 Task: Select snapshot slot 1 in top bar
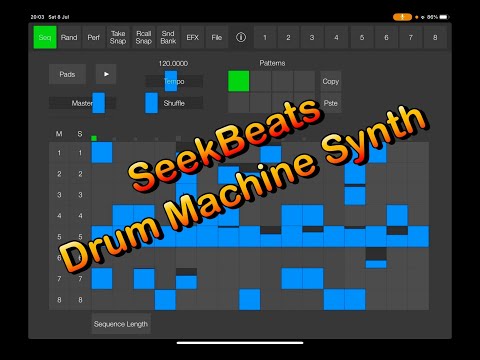pos(265,37)
